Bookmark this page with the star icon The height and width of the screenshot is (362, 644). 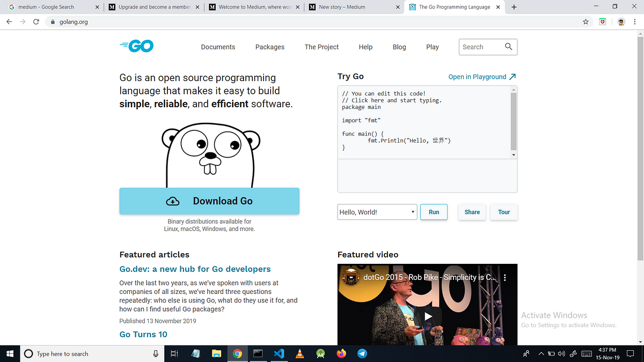click(x=586, y=22)
